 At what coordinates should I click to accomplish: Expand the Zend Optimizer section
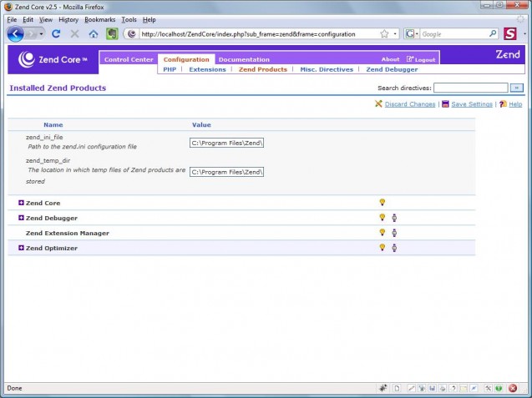click(x=21, y=248)
